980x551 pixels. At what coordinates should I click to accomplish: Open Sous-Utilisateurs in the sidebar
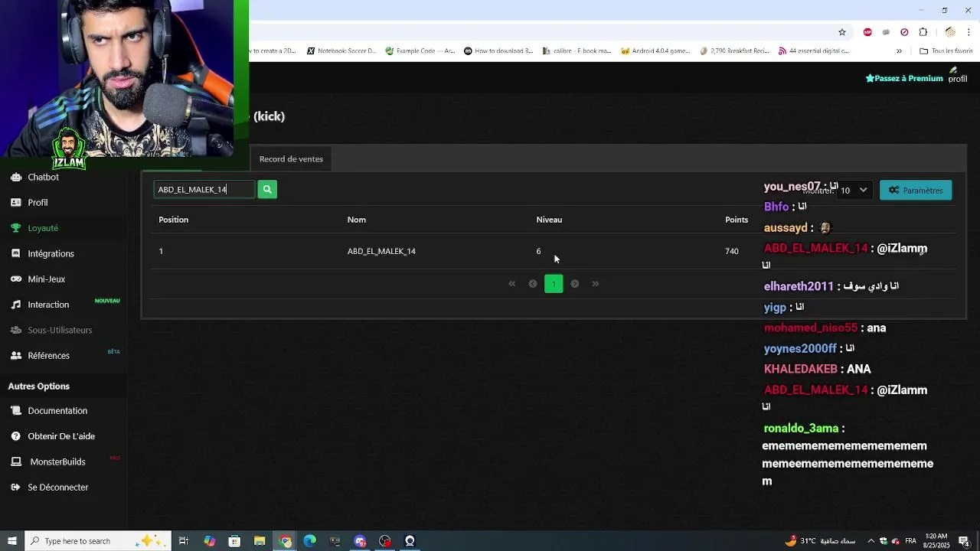(x=60, y=330)
